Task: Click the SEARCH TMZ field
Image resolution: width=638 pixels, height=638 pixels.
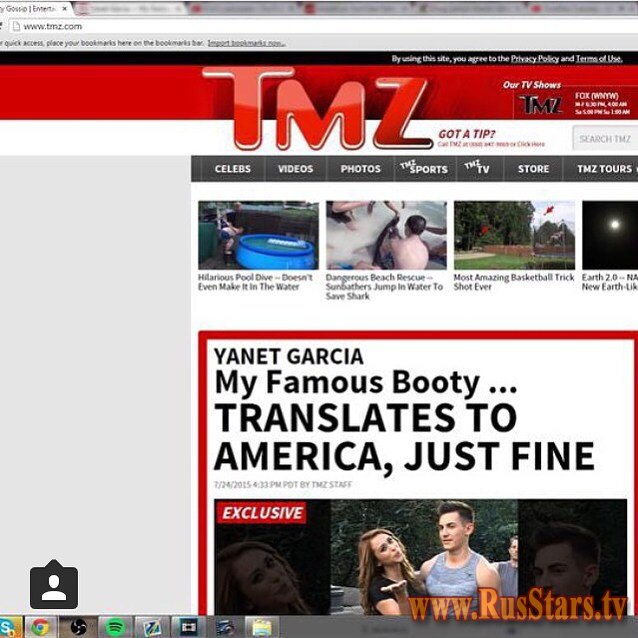Action: (x=605, y=139)
